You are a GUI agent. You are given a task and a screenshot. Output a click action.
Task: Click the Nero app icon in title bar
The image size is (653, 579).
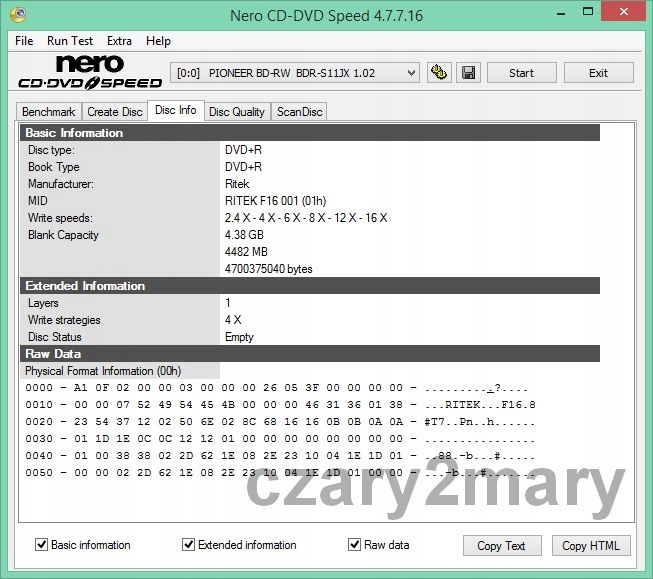[18, 15]
